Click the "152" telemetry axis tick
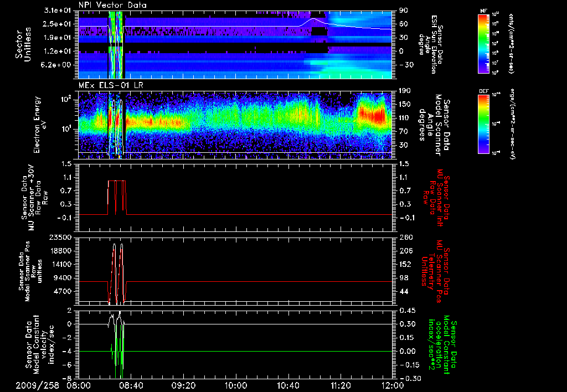The height and width of the screenshot is (392, 567). click(405, 264)
